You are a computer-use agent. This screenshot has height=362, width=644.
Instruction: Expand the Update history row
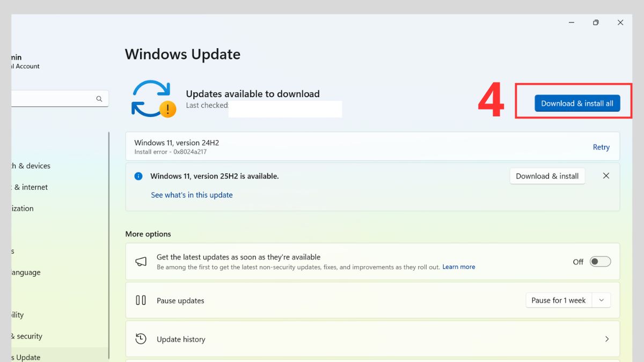pos(607,339)
